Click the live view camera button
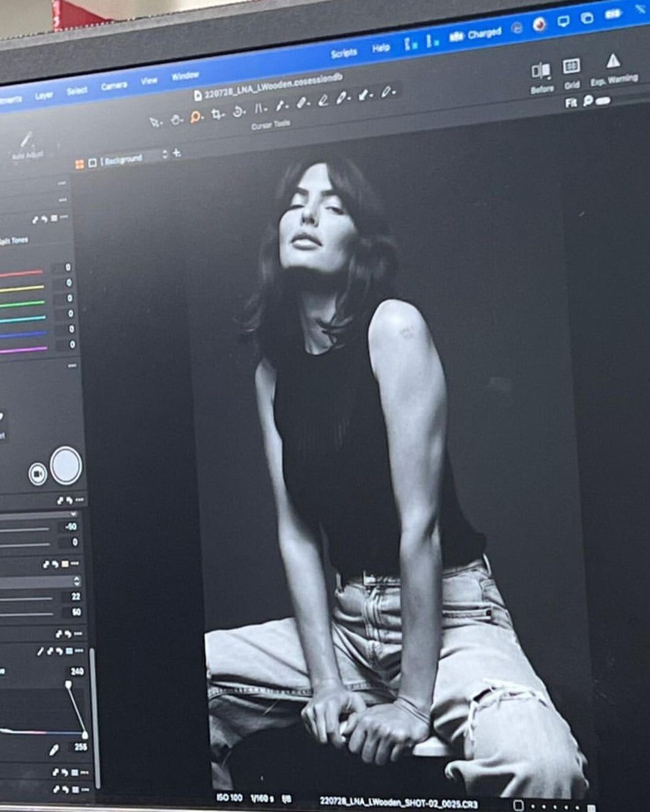The image size is (650, 812). 37,474
